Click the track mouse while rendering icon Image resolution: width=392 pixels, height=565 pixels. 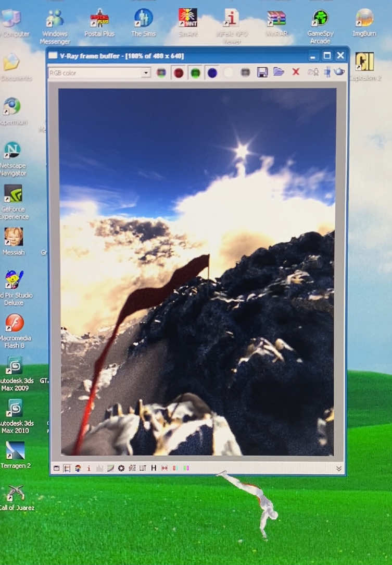327,72
